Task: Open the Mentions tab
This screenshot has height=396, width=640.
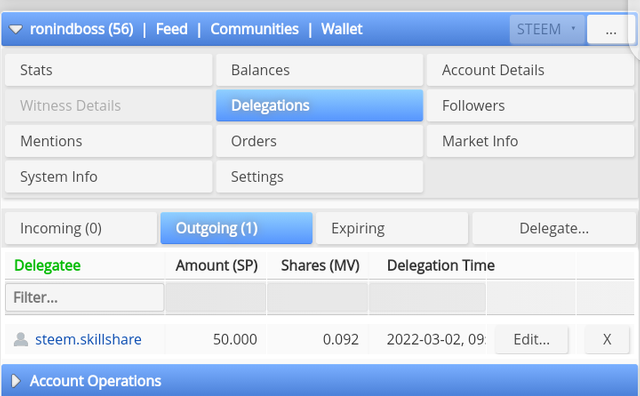Action: click(x=109, y=141)
